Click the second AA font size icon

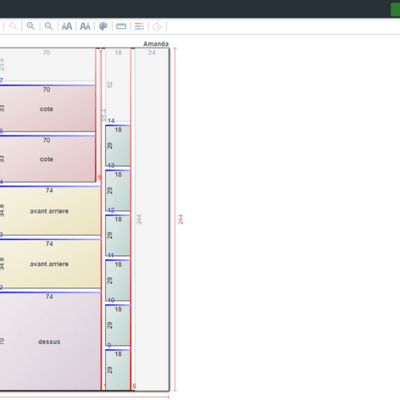click(85, 26)
